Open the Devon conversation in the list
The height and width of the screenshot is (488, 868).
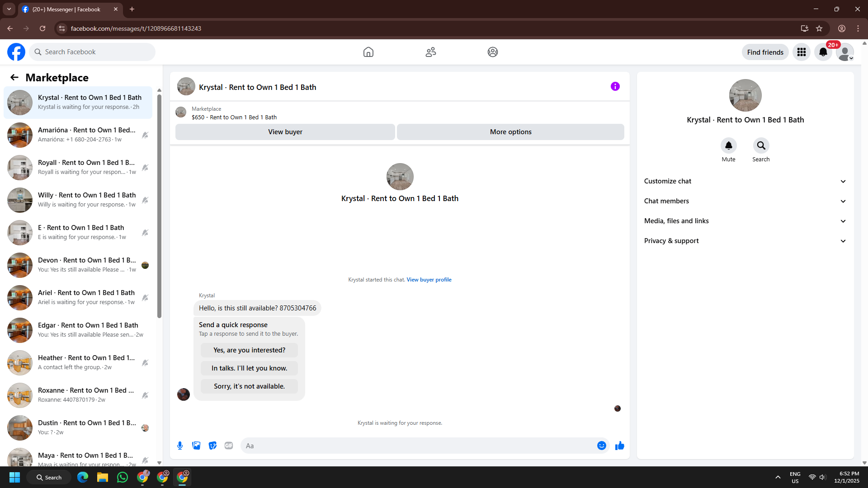(78, 265)
